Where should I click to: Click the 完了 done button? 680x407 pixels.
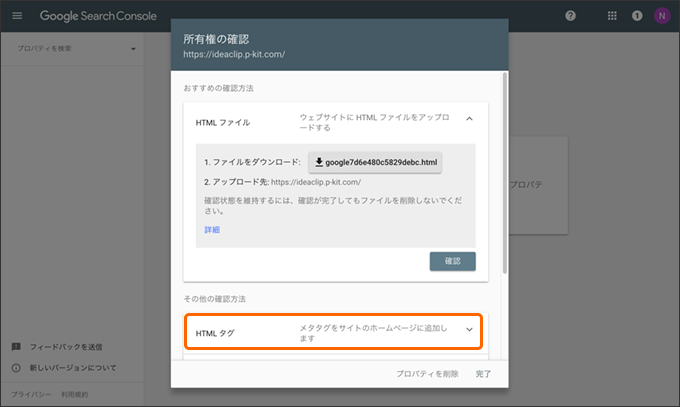pos(483,374)
